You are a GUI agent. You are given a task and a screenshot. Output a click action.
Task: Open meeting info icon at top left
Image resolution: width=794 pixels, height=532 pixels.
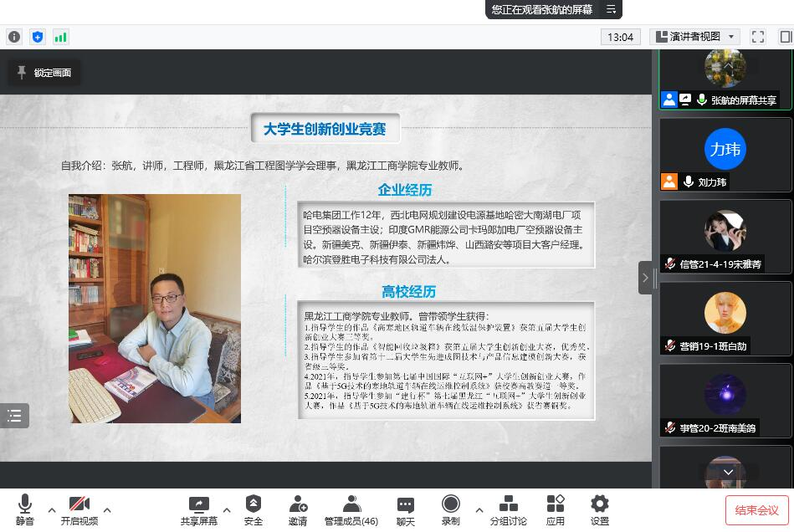[14, 37]
